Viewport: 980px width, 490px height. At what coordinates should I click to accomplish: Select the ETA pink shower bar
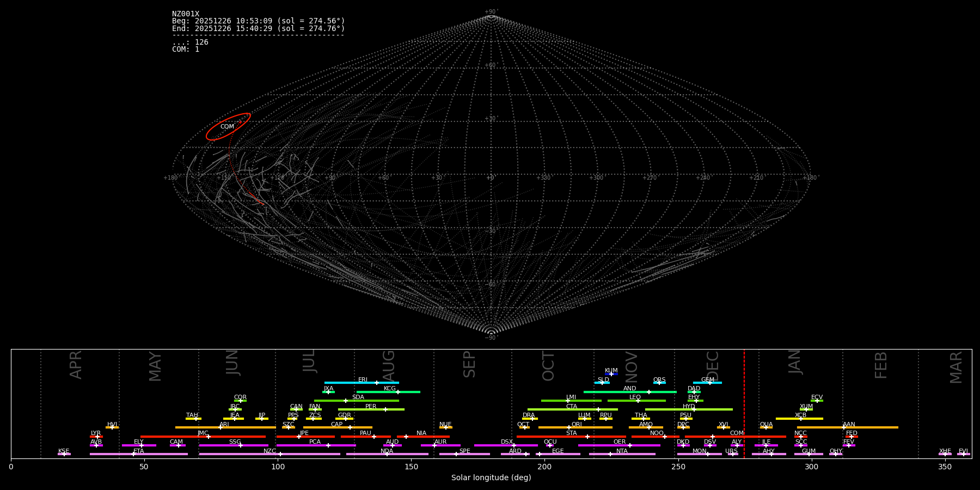point(139,454)
